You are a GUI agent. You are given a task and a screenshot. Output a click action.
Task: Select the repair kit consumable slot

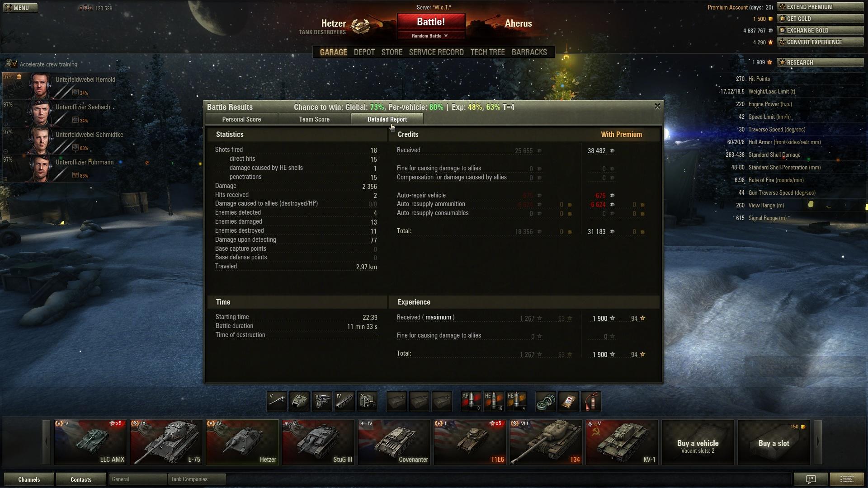(546, 401)
